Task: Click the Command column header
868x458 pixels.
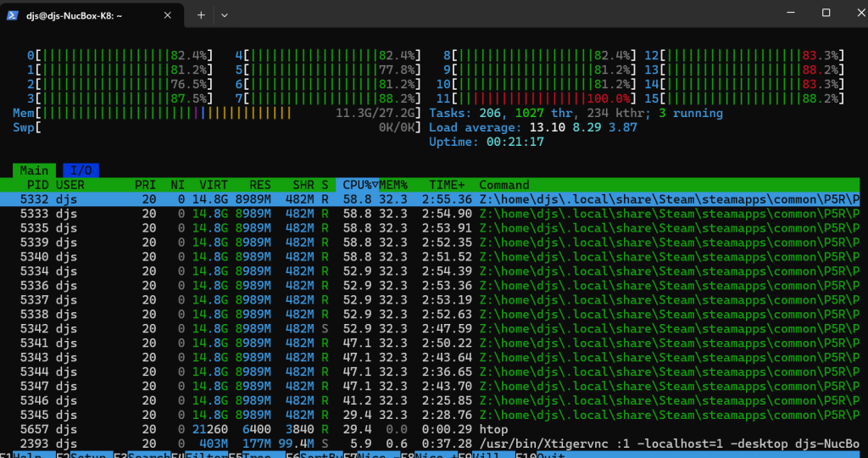Action: point(504,185)
